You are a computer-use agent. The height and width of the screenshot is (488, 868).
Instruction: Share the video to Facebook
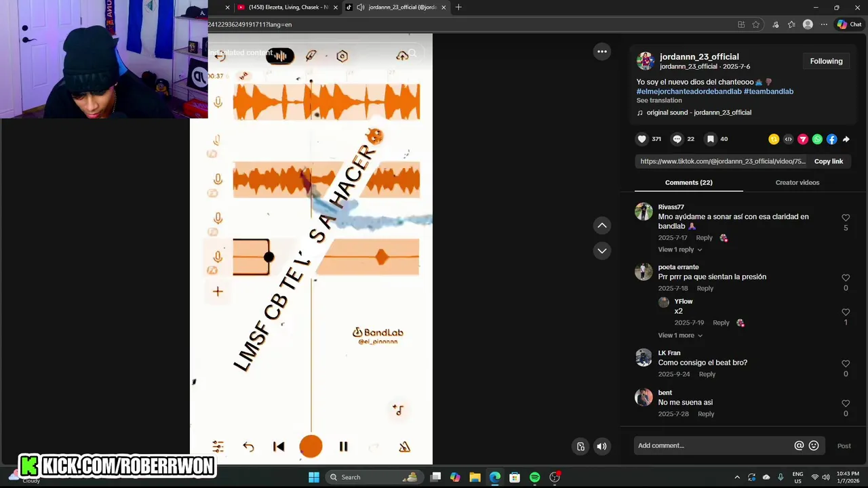(831, 139)
